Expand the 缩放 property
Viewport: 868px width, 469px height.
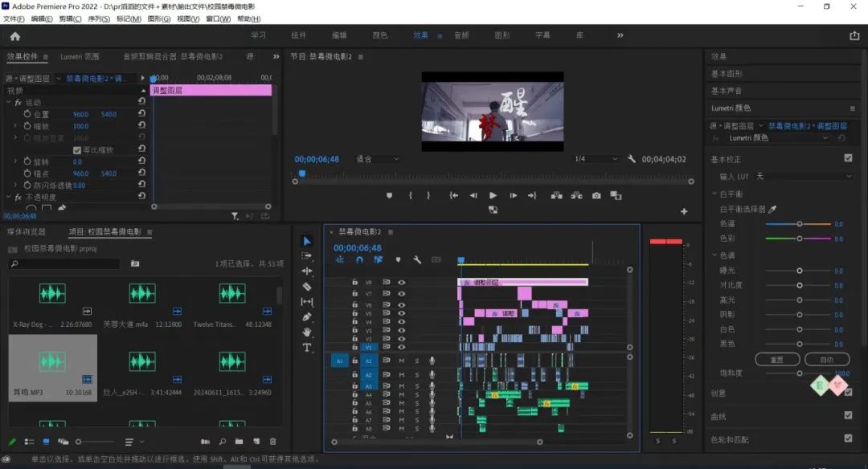[x=15, y=126]
